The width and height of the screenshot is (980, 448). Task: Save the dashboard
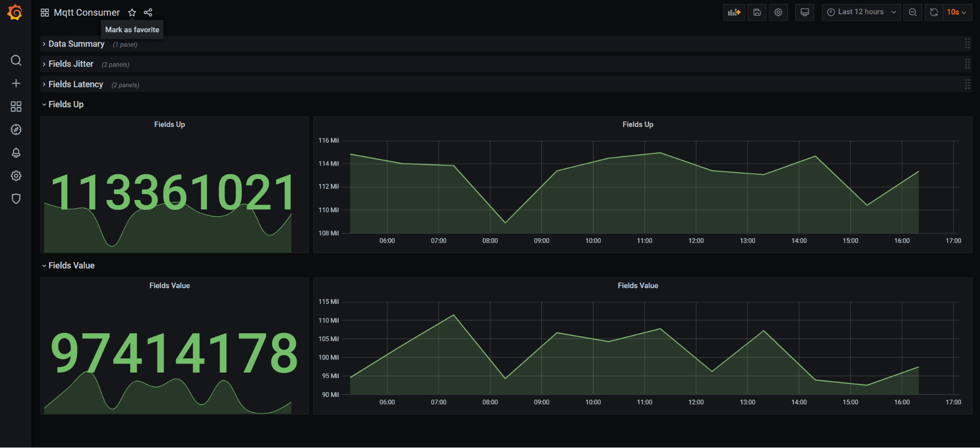[x=756, y=12]
